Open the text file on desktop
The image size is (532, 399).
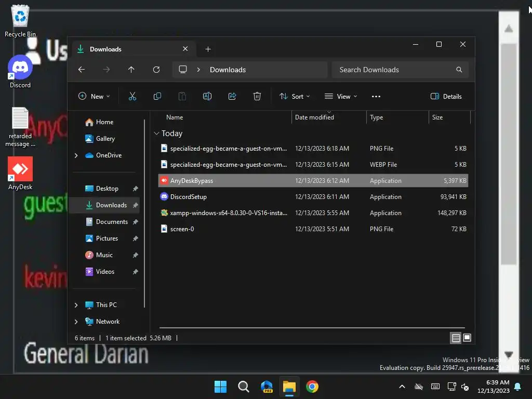(20, 127)
